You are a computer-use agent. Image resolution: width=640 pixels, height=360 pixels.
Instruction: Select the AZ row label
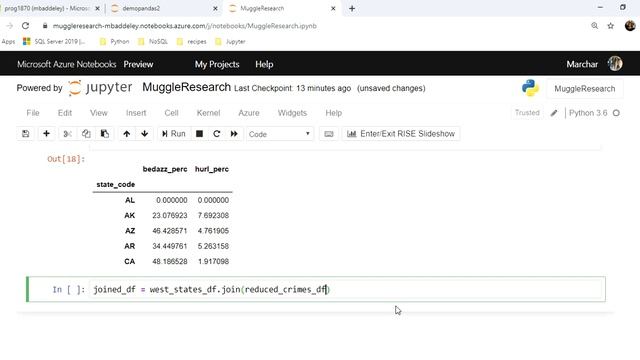click(130, 231)
